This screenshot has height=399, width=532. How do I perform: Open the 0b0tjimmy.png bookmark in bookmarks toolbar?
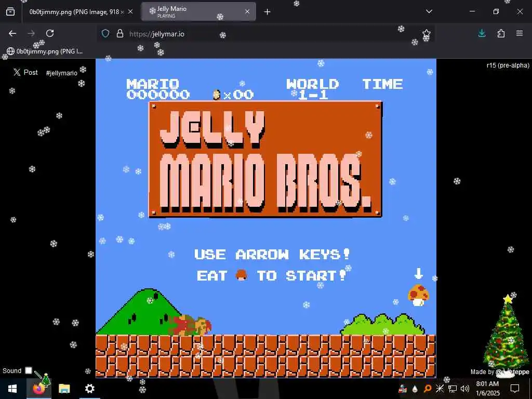45,51
